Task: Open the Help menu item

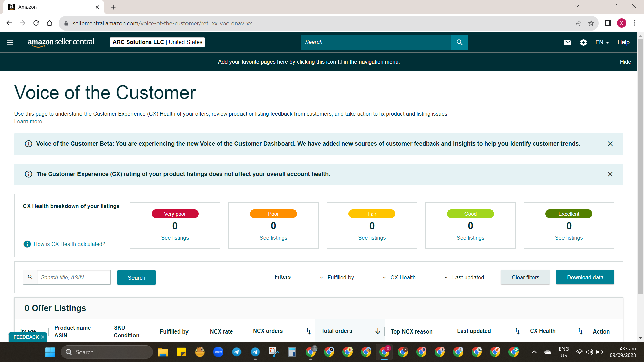Action: [623, 42]
